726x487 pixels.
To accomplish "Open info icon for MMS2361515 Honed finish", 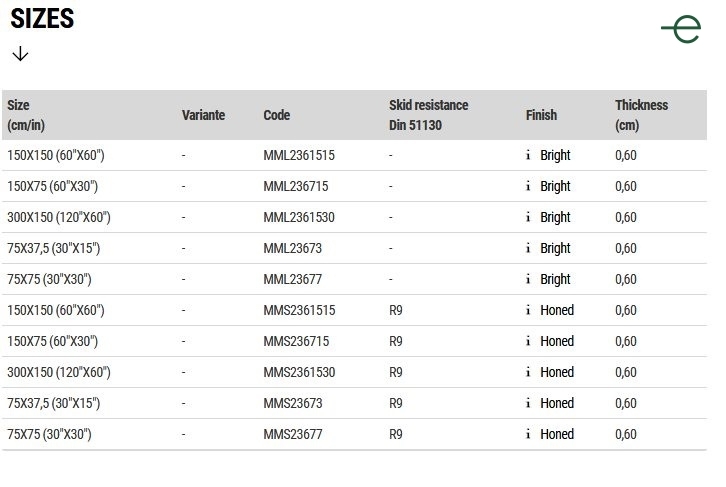I will tap(528, 310).
